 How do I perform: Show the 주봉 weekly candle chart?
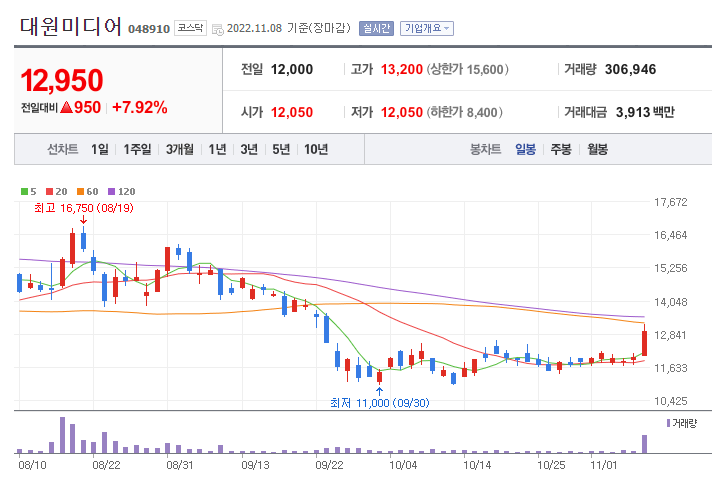click(561, 149)
